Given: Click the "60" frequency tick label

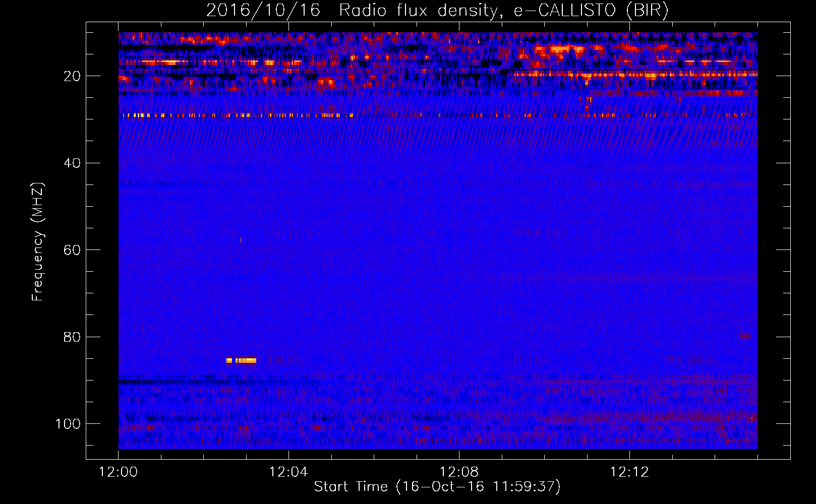Looking at the screenshot, I should 72,250.
